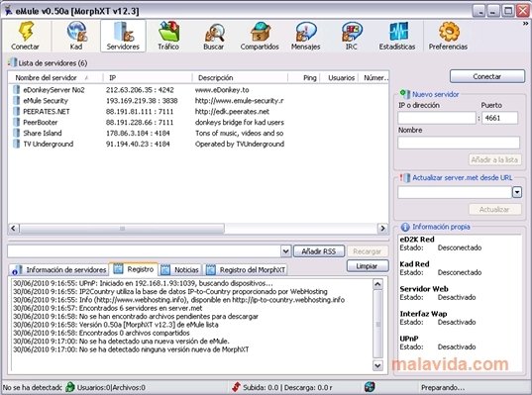Click 'Usuarios:0|Archivos:0' in status bar
The height and width of the screenshot is (395, 532).
[111, 387]
